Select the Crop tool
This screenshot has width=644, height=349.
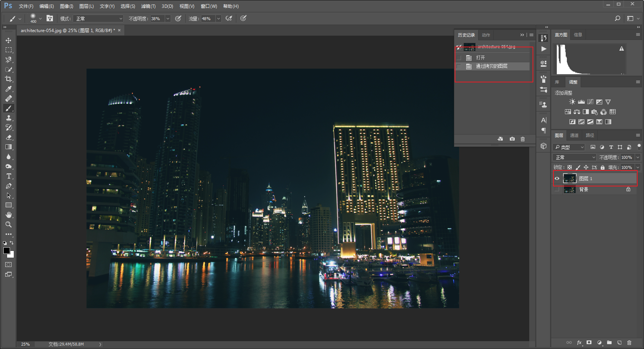(x=8, y=79)
